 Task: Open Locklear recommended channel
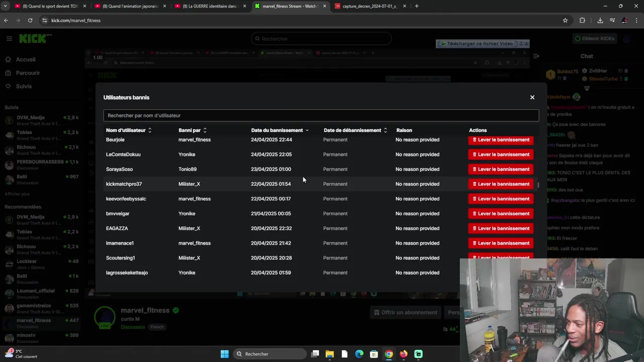[x=41, y=264]
